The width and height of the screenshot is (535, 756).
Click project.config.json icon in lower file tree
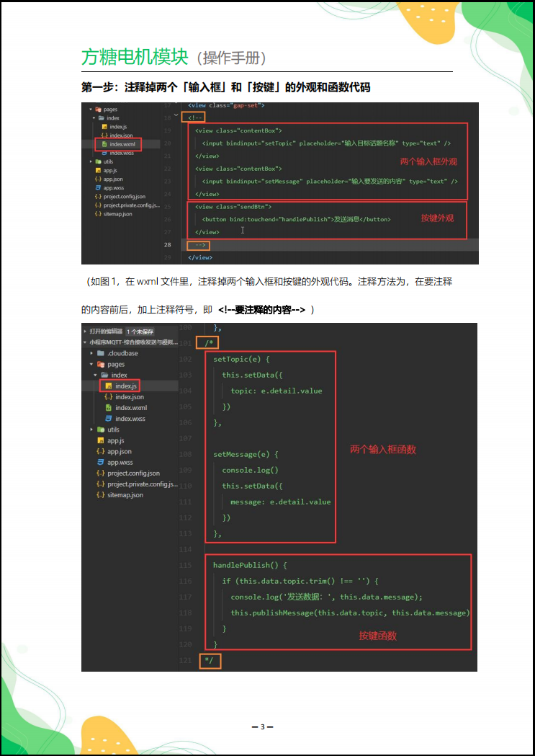(x=101, y=473)
